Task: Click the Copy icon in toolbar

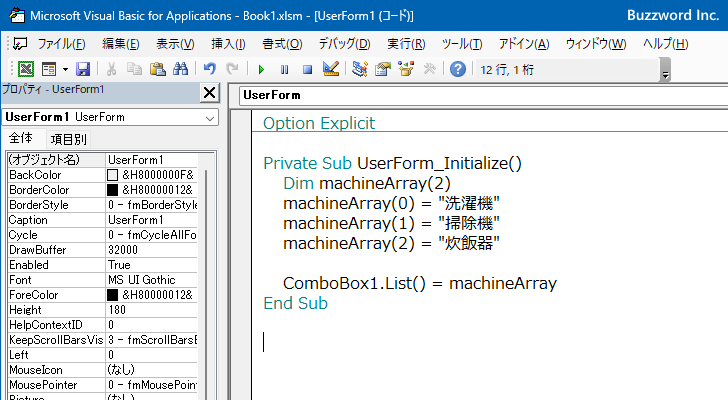Action: [134, 69]
